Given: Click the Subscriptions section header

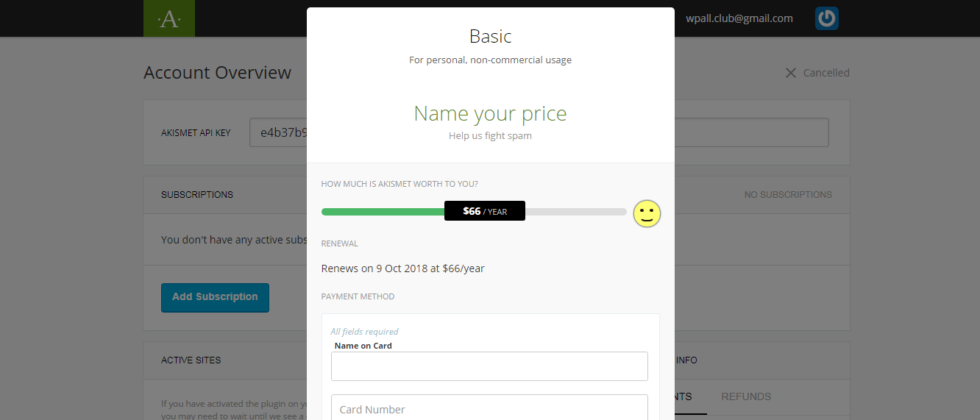Looking at the screenshot, I should pyautogui.click(x=196, y=195).
